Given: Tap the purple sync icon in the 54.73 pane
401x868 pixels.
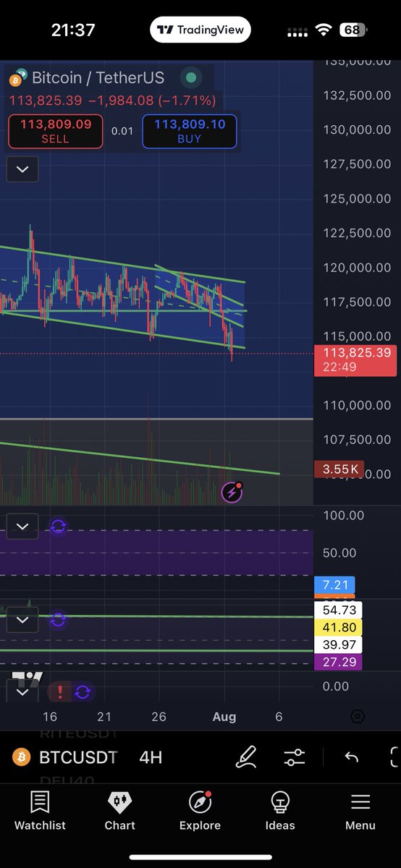Looking at the screenshot, I should pyautogui.click(x=58, y=620).
